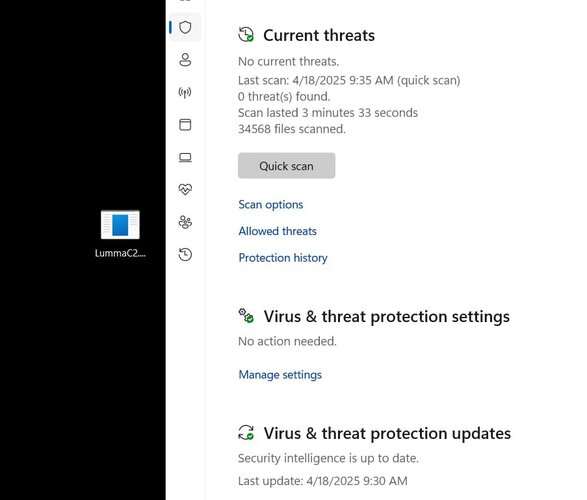Select the LummaC2 desktop file icon
587x500 pixels.
click(x=120, y=225)
